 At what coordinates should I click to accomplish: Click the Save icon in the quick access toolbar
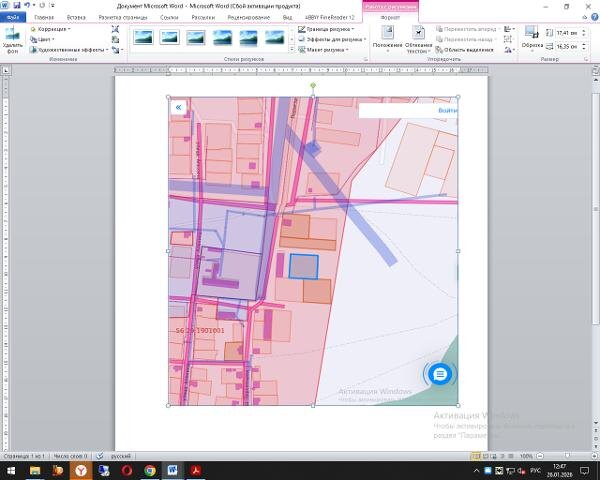coord(17,5)
